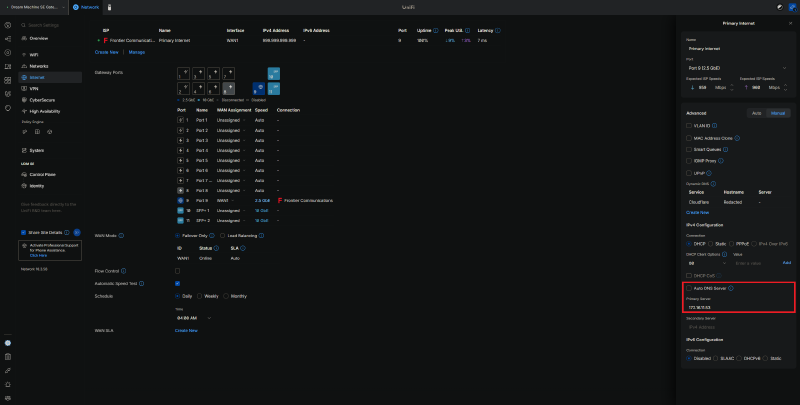Screen dimensions: 800x405
Task: Click Create New for WAN SLA
Action: click(186, 331)
